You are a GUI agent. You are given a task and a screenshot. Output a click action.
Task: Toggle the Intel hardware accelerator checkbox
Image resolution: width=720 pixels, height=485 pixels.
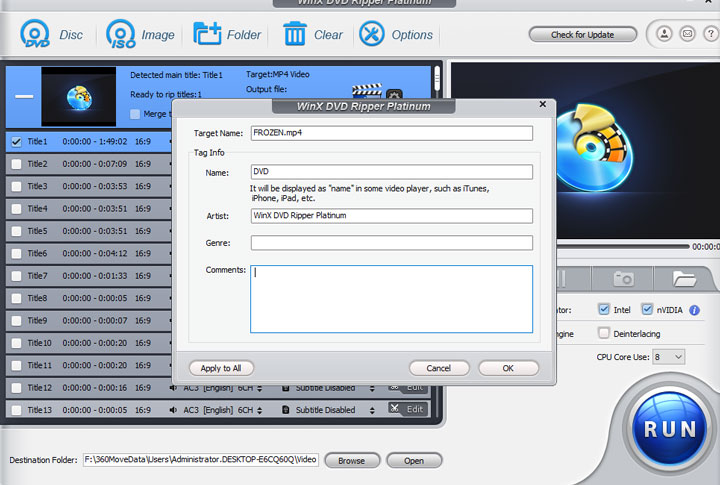(604, 309)
